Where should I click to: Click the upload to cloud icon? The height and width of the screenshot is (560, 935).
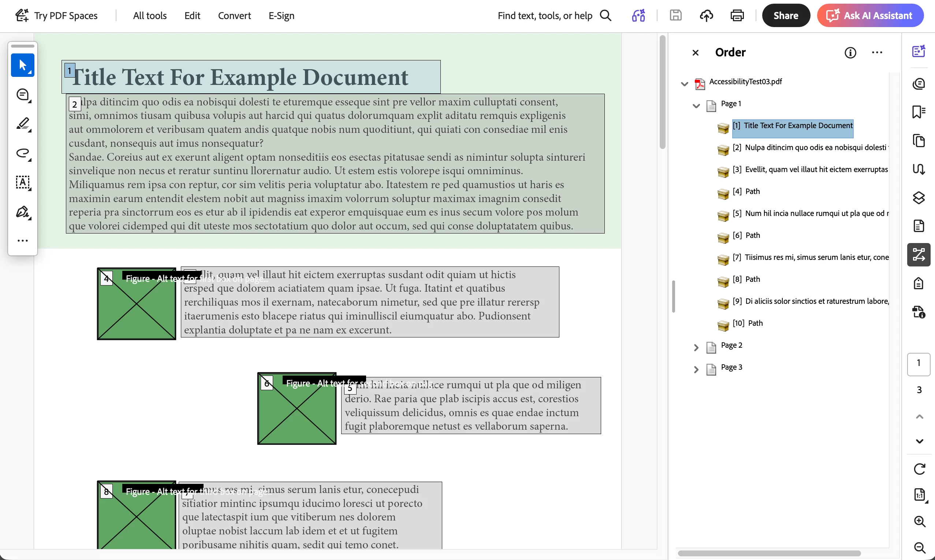pos(706,15)
